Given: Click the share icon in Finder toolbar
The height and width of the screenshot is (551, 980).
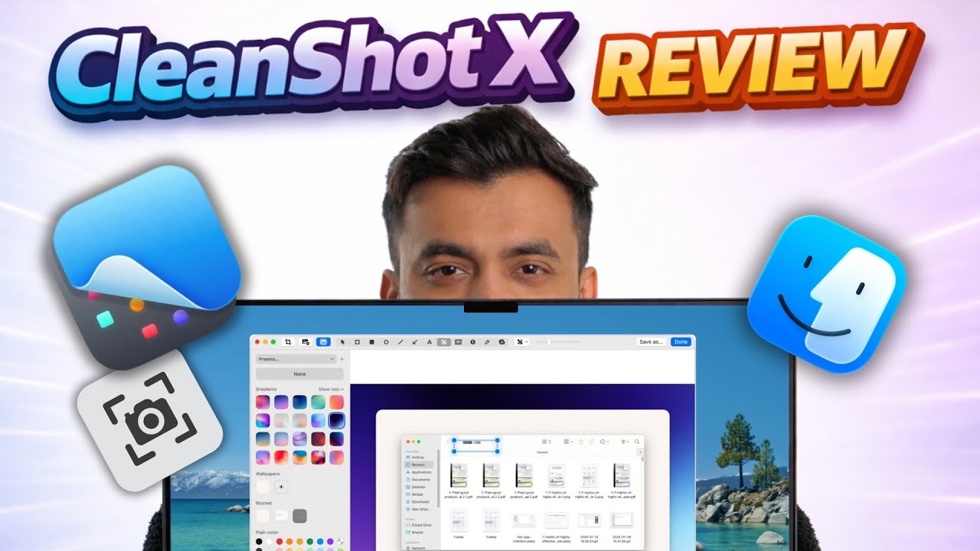Looking at the screenshot, I should tap(581, 442).
